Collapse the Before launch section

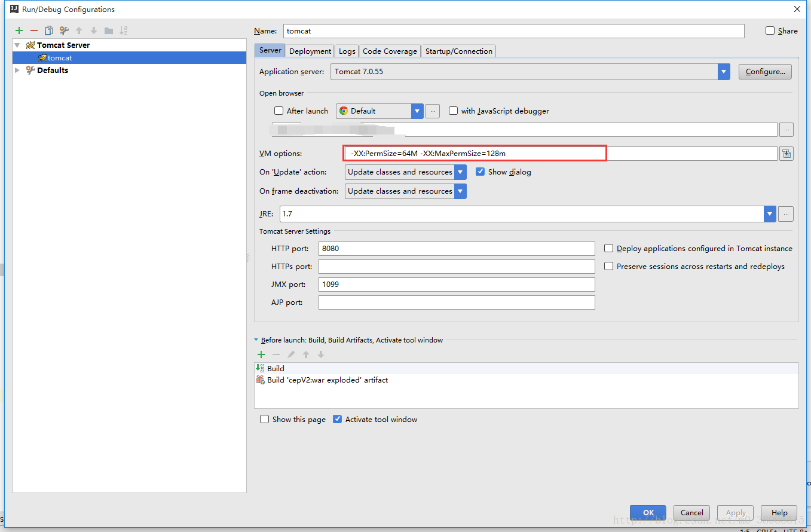click(x=256, y=340)
